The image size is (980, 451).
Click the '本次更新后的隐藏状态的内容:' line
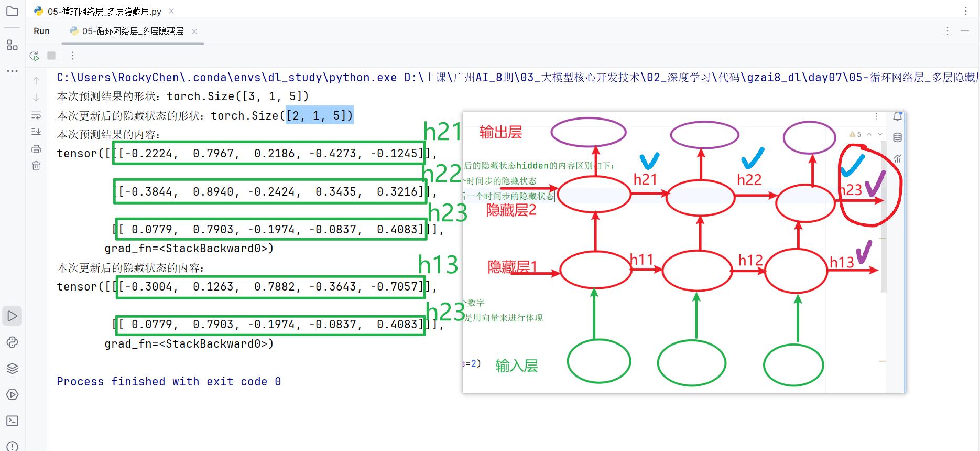coord(130,268)
